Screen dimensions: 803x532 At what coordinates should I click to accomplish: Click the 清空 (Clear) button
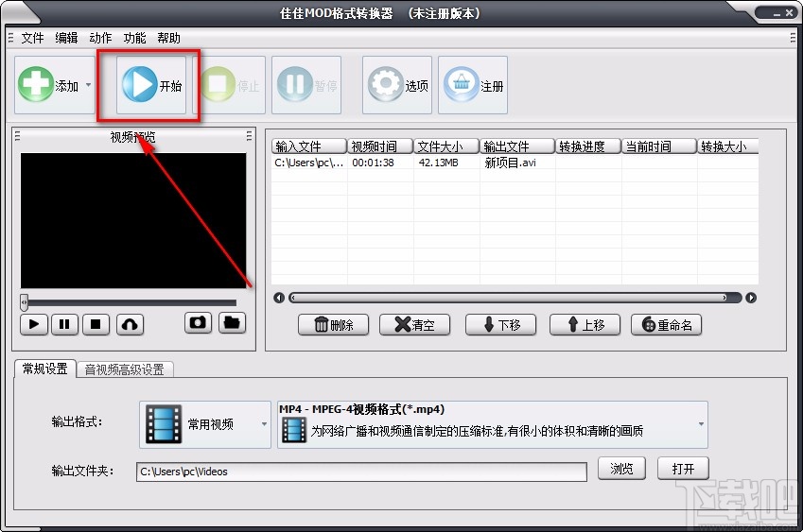click(x=415, y=325)
